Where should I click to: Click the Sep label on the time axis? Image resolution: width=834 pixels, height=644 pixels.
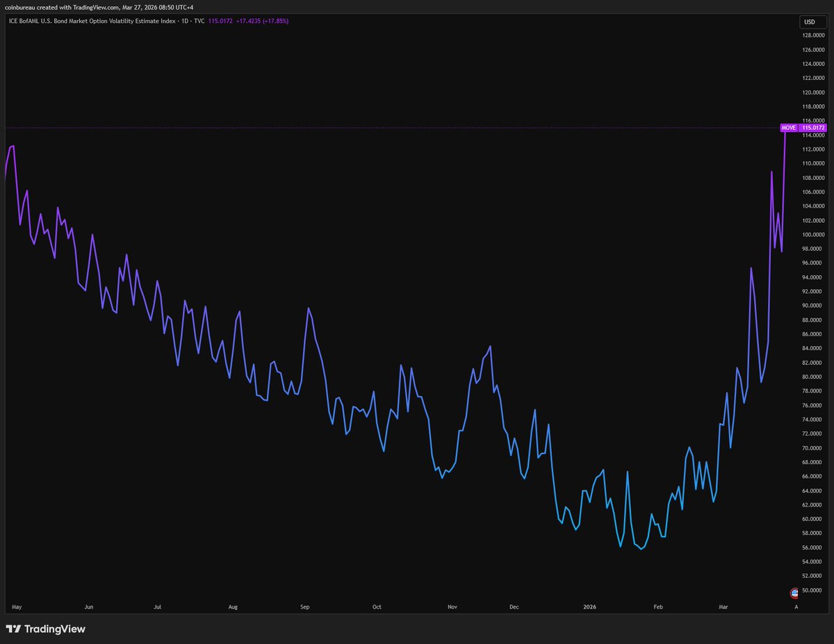point(304,606)
